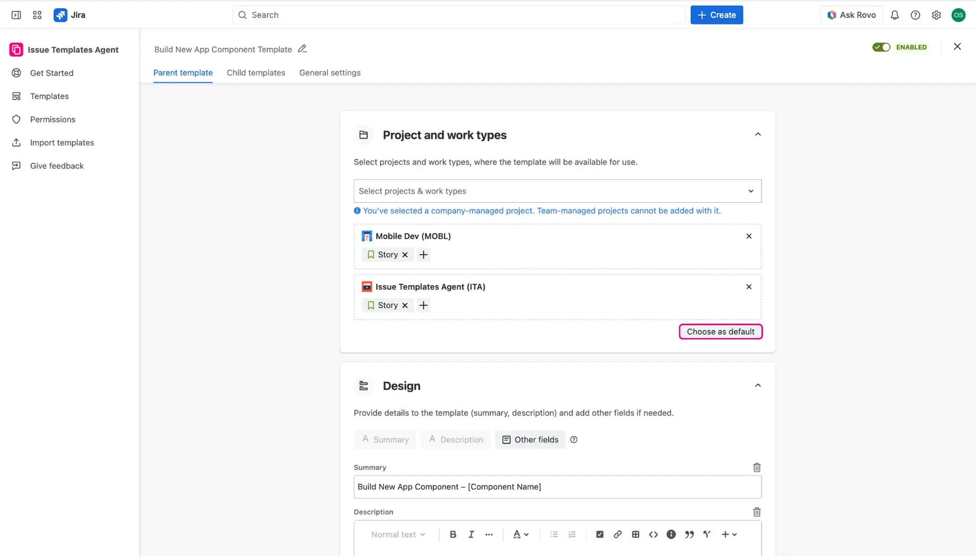Delete the Summary field via trash icon

tap(756, 467)
